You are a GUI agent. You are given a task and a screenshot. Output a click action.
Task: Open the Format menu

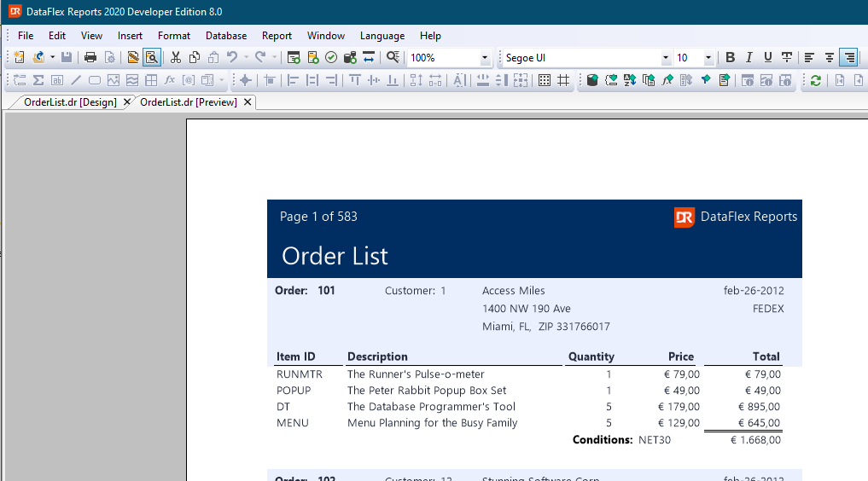174,36
